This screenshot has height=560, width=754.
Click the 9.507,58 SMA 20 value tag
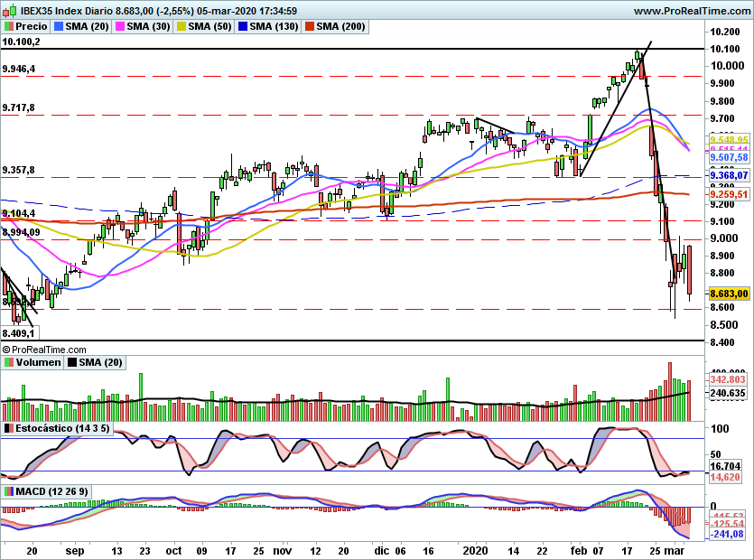pos(730,157)
